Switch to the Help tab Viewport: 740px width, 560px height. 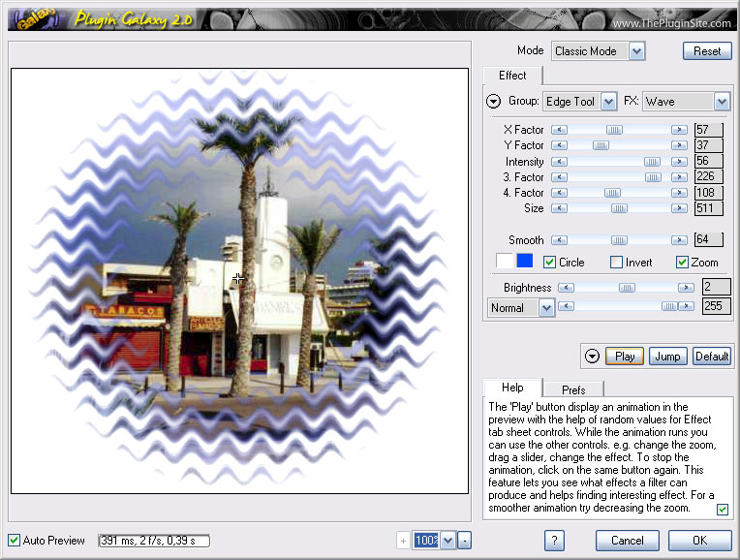pyautogui.click(x=512, y=388)
